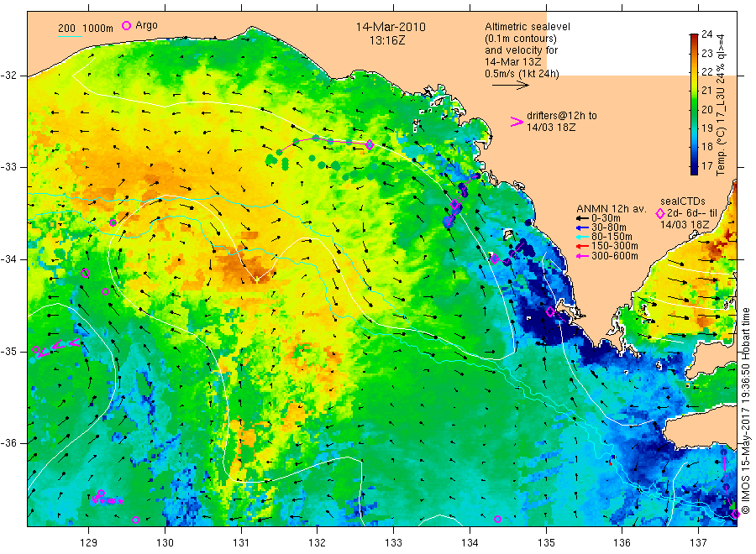
Task: Click the vertical '© IMOS 15-May-2017' copyright text
Action: click(745, 410)
